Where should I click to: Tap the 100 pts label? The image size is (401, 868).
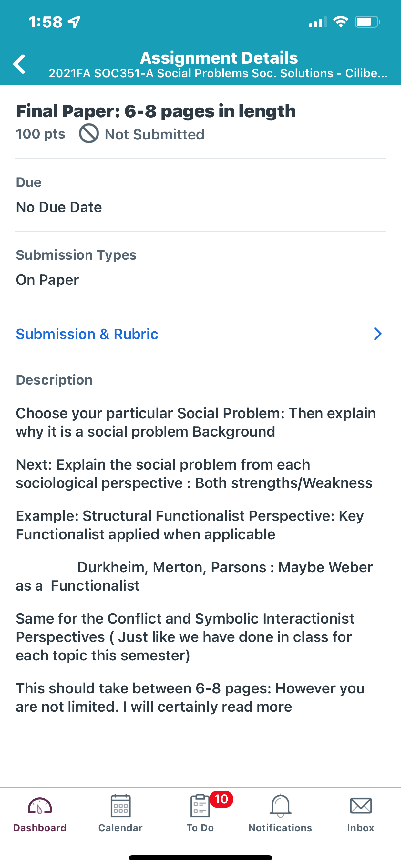(40, 134)
